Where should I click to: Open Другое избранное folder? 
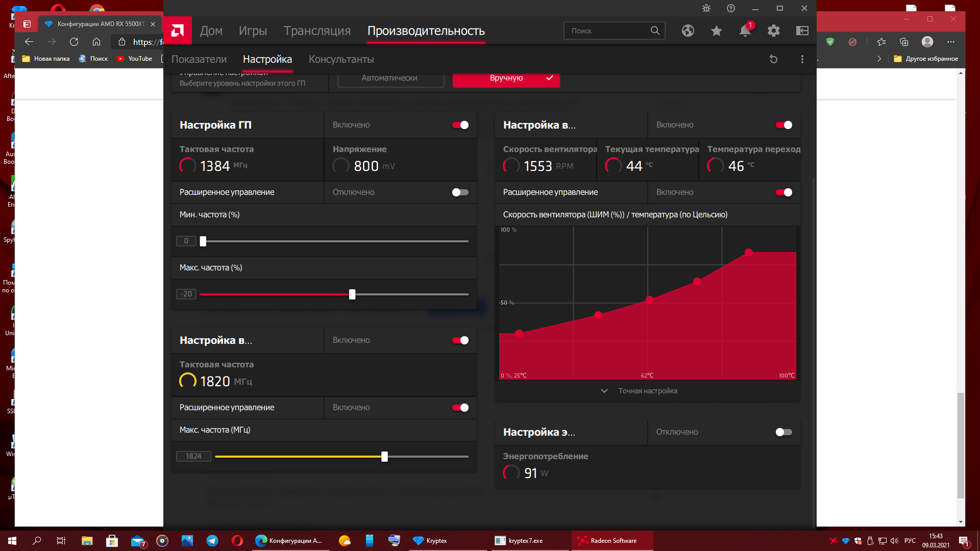pos(926,59)
